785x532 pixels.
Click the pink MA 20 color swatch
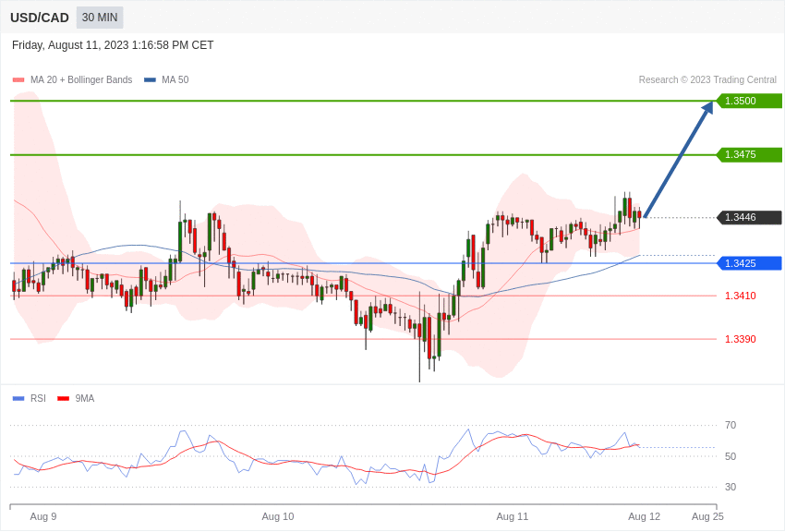pyautogui.click(x=18, y=79)
